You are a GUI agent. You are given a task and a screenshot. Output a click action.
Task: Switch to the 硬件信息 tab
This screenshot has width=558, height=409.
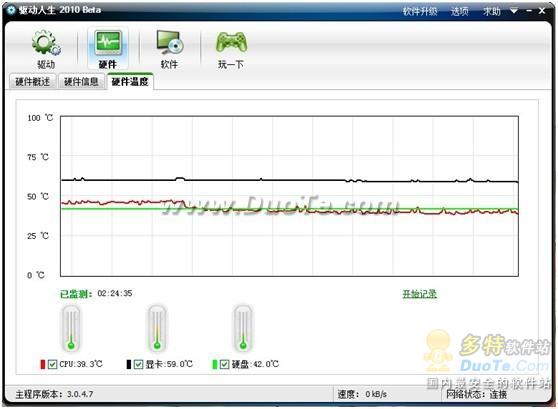point(81,82)
